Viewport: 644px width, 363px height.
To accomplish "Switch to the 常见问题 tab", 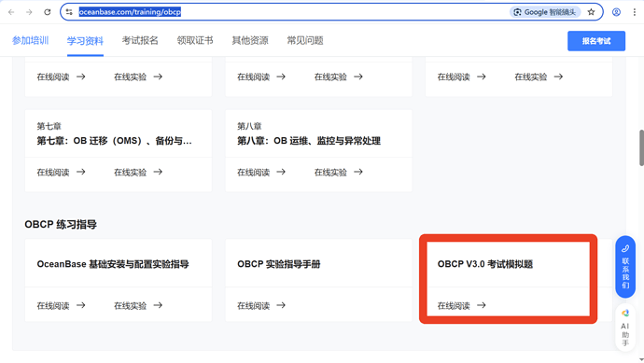I will [x=305, y=40].
